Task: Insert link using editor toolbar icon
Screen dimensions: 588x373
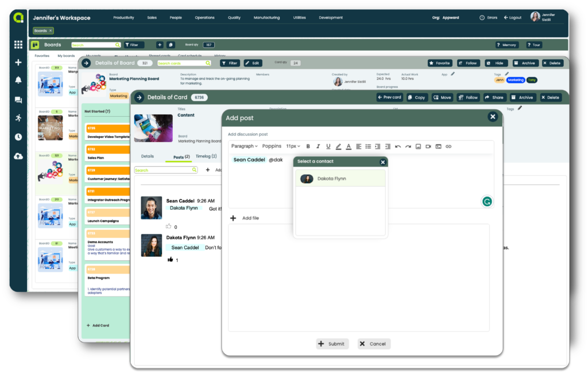Action: tap(448, 147)
